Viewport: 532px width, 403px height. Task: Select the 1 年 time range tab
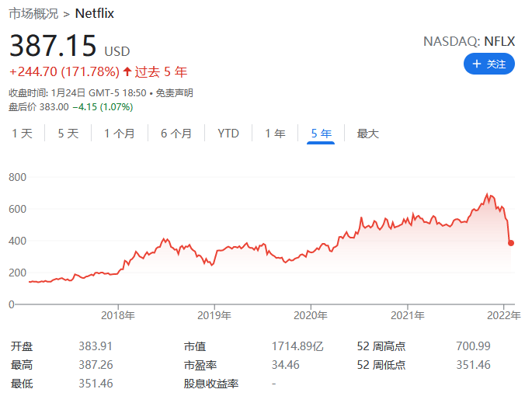tap(275, 134)
